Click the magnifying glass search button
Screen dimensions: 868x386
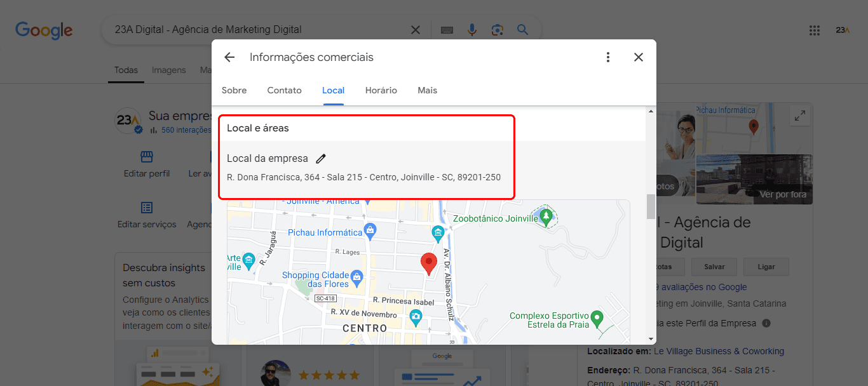coord(522,30)
